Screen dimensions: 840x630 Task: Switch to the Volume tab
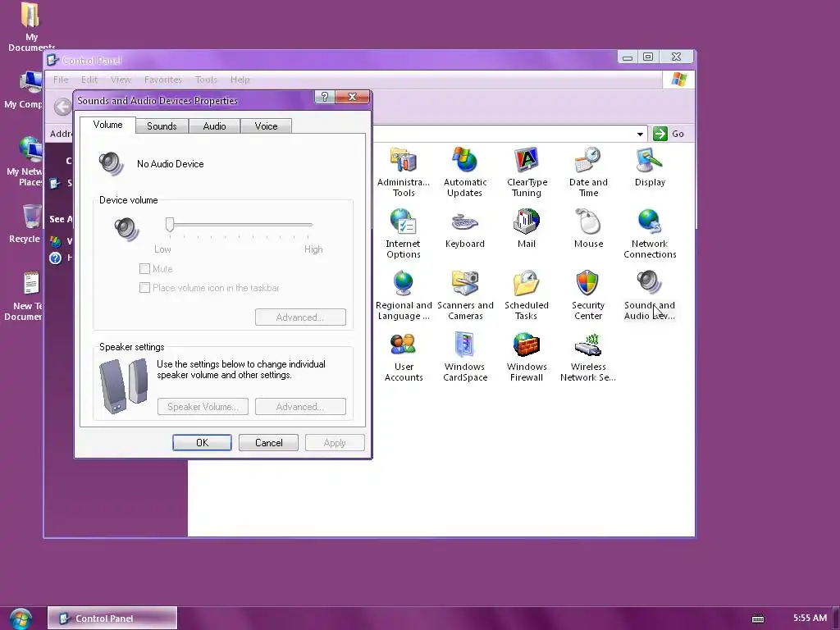coord(107,125)
